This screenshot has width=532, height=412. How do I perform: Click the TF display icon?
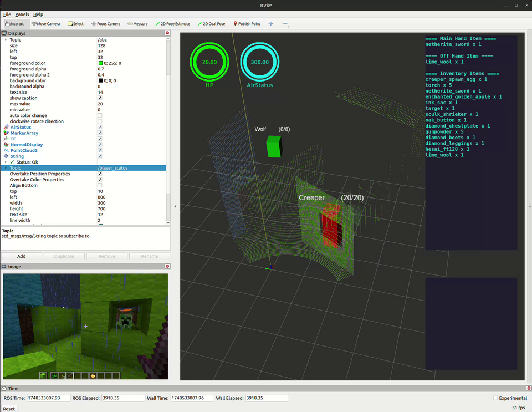coord(6,139)
